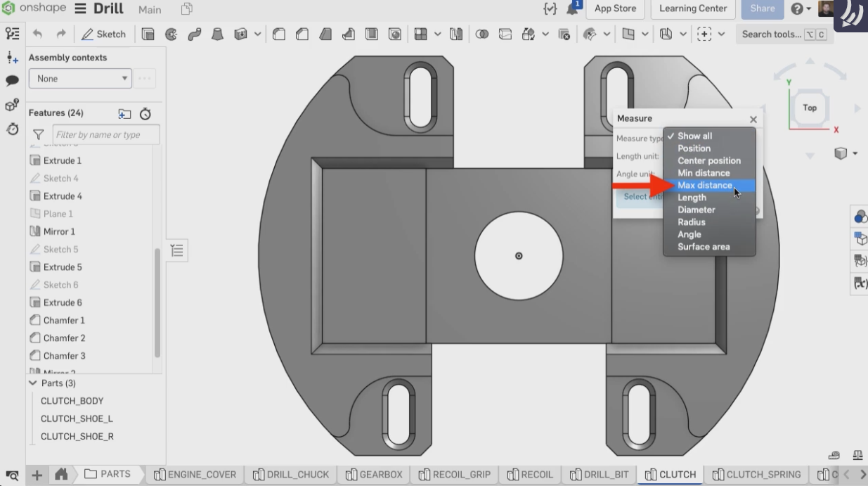Switch to the GEARBOX tab
The width and height of the screenshot is (868, 486).
[373, 475]
